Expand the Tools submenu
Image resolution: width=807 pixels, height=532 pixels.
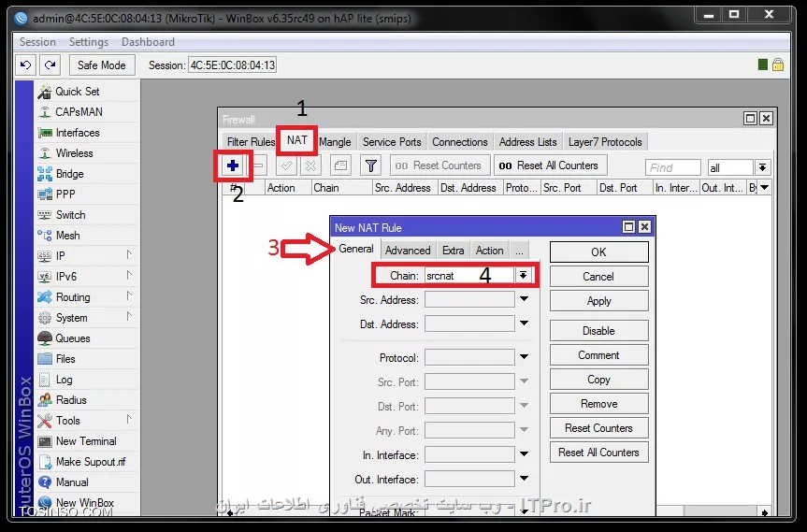[x=129, y=419]
